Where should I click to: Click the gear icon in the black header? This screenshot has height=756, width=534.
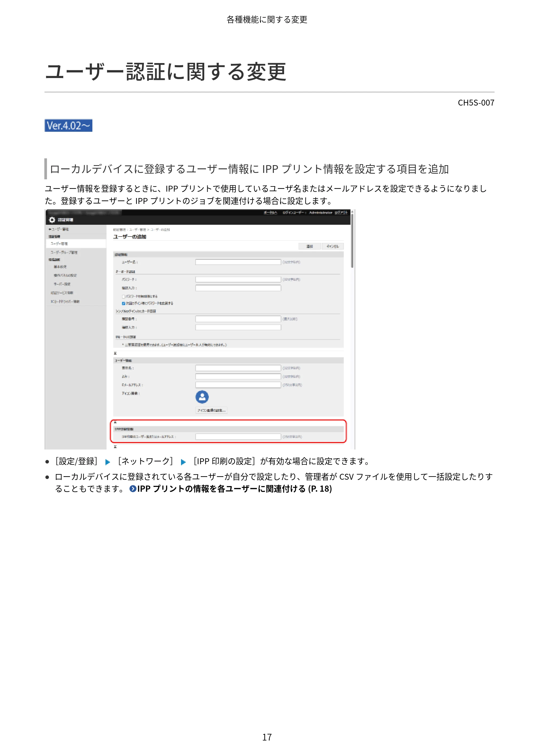click(x=52, y=220)
